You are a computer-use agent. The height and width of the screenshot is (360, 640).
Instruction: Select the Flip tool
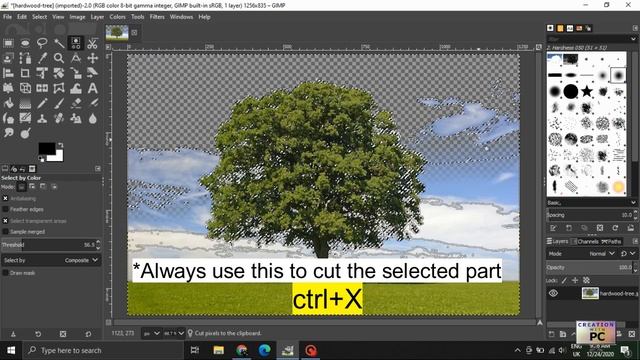coord(42,88)
